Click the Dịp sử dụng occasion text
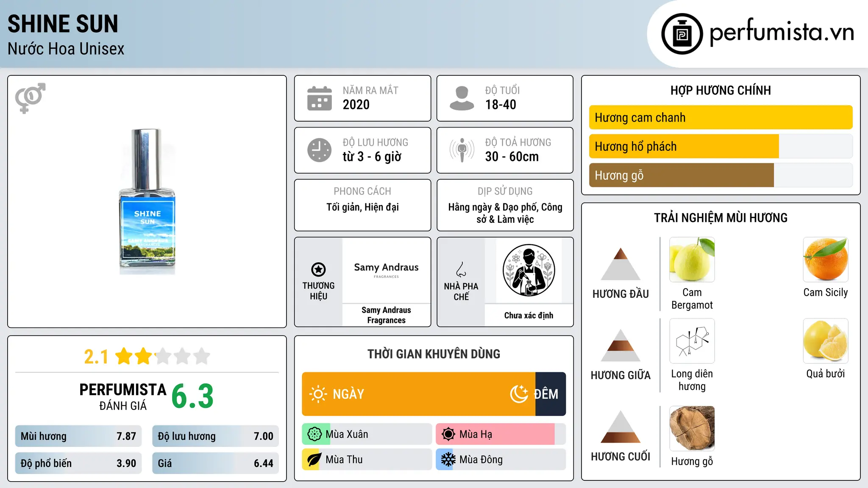 [x=505, y=213]
